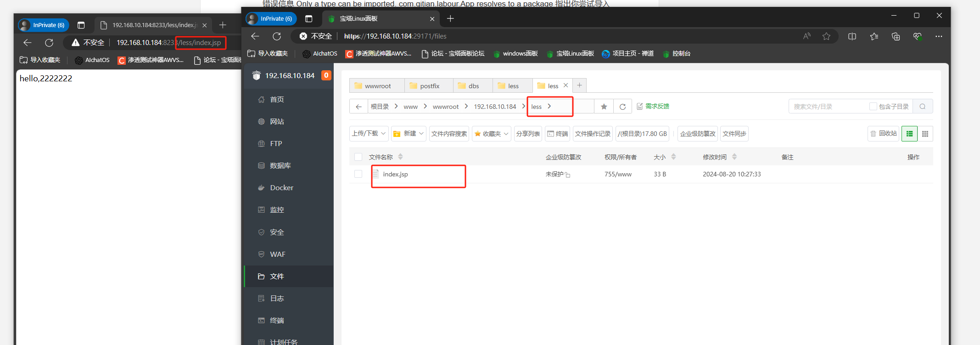Click 755/www permission cell
The height and width of the screenshot is (345, 980).
pyautogui.click(x=618, y=174)
